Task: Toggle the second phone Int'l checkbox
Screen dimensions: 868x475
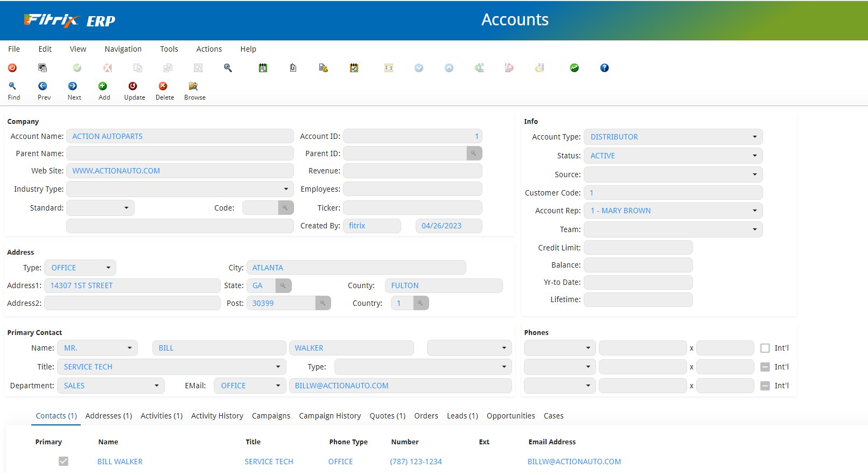Action: click(765, 367)
